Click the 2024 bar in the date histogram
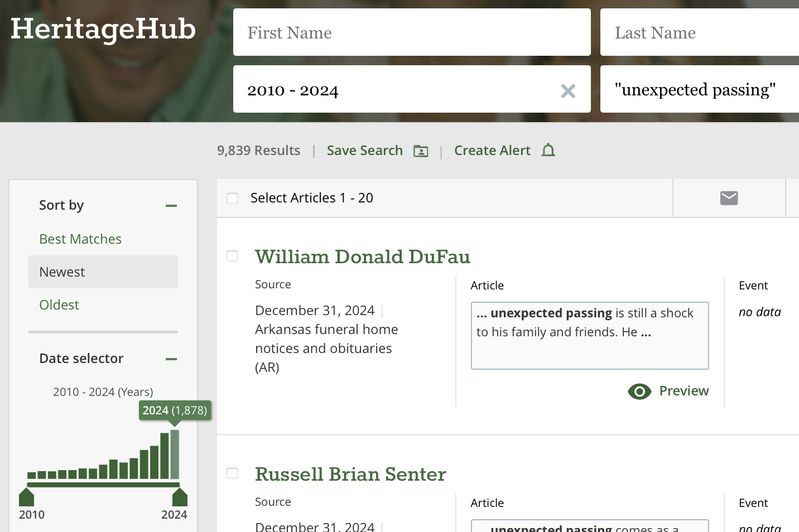Screen dimensions: 799x532 (x=175, y=454)
